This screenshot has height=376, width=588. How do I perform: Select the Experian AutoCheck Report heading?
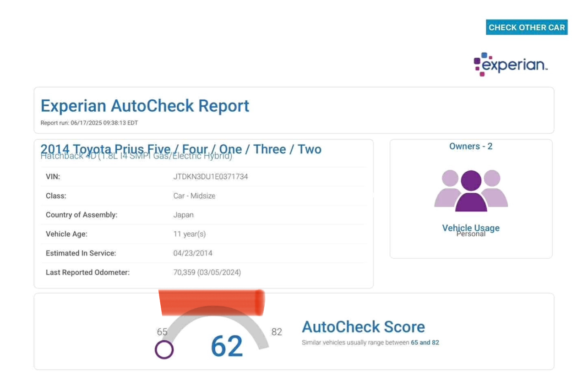[145, 106]
